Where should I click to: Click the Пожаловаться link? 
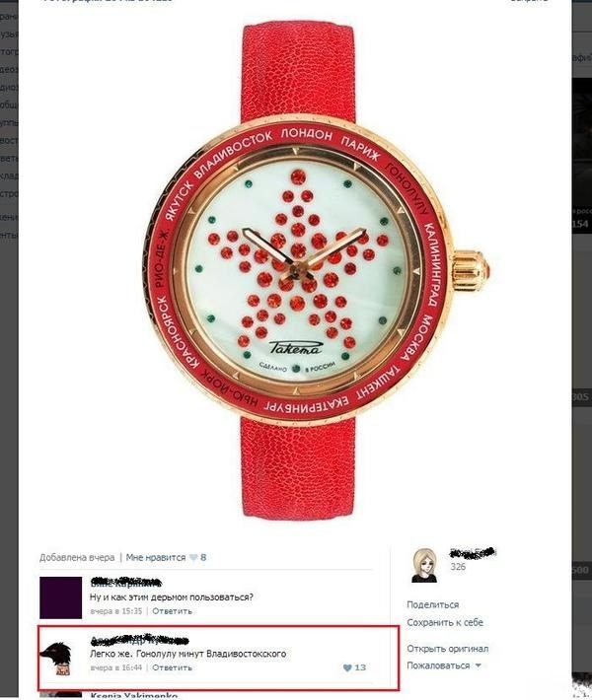(438, 665)
